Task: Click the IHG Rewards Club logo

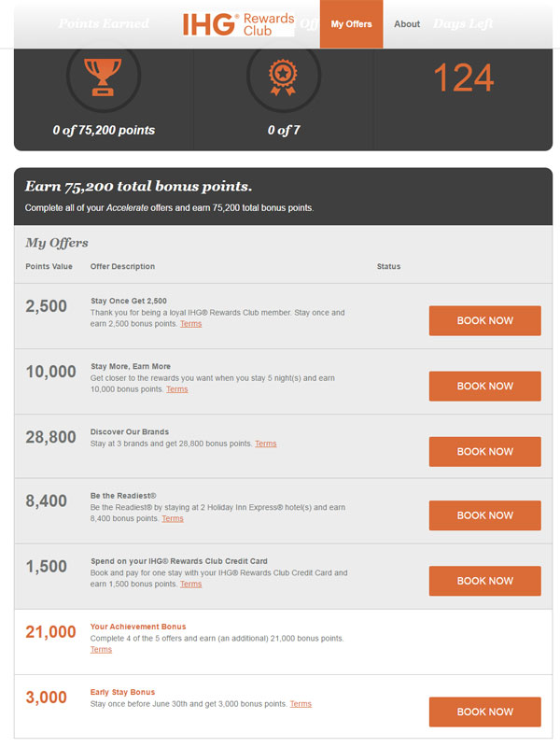Action: pyautogui.click(x=239, y=23)
